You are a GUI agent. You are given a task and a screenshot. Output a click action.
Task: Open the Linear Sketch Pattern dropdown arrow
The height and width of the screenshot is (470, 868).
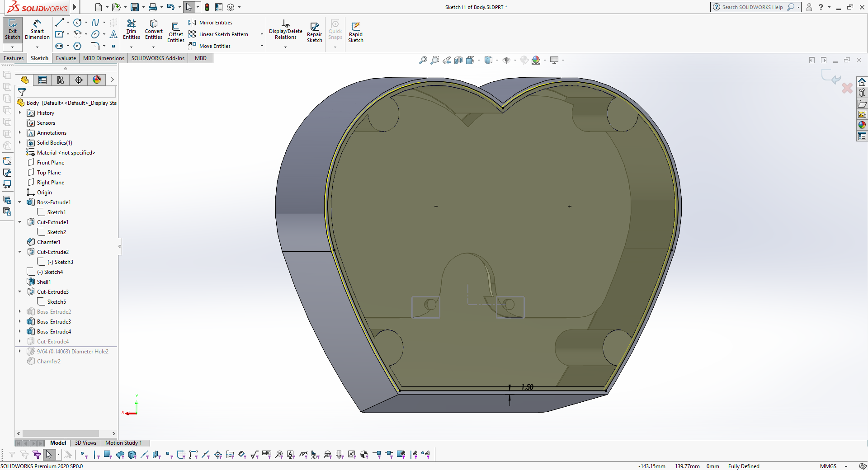(262, 34)
